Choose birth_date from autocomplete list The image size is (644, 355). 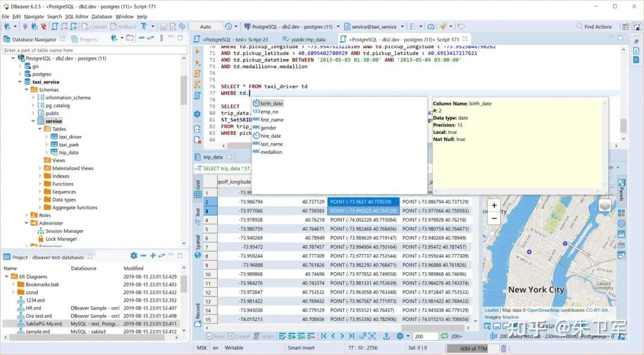click(271, 104)
